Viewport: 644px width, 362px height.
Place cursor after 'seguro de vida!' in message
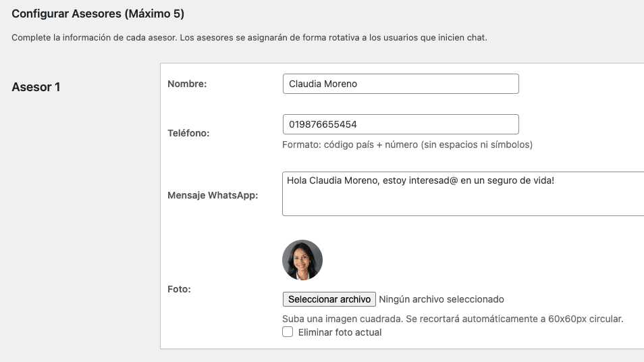pos(555,181)
